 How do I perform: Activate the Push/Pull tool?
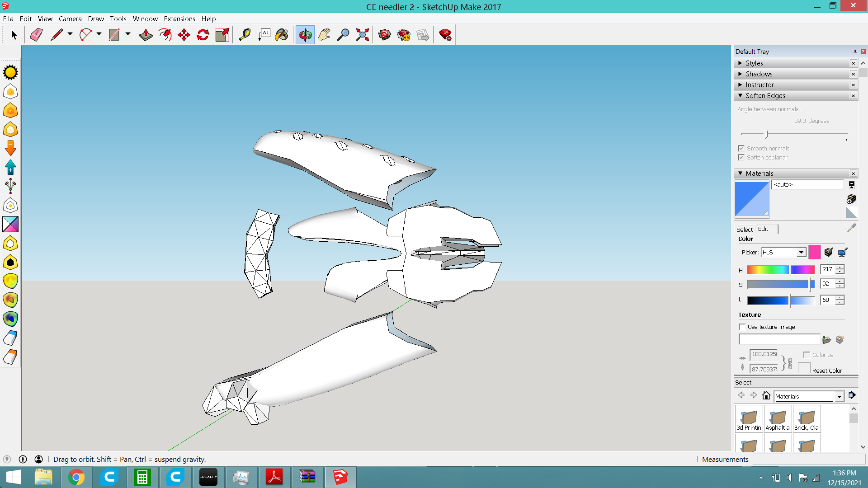pos(146,35)
